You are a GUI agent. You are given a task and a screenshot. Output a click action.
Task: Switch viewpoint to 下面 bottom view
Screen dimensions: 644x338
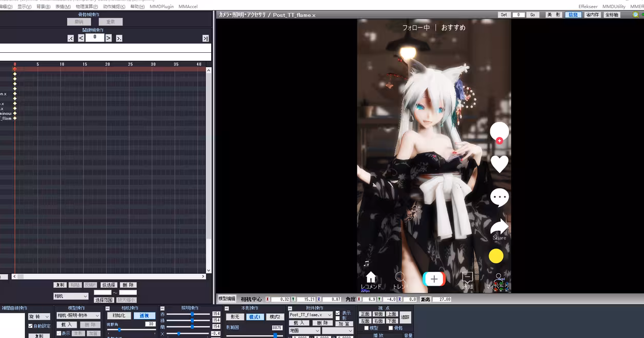(392, 321)
